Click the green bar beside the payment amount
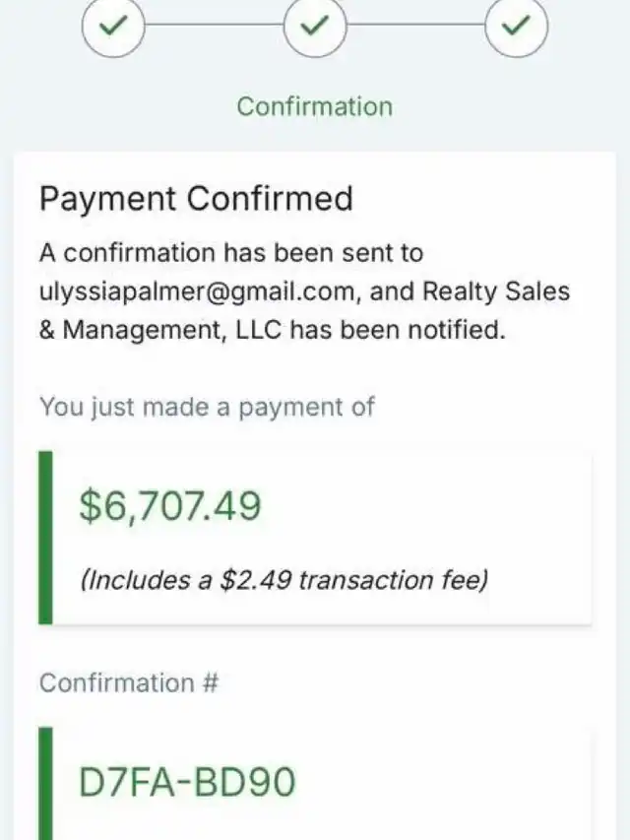Screen dimensions: 630x840 (x=45, y=538)
